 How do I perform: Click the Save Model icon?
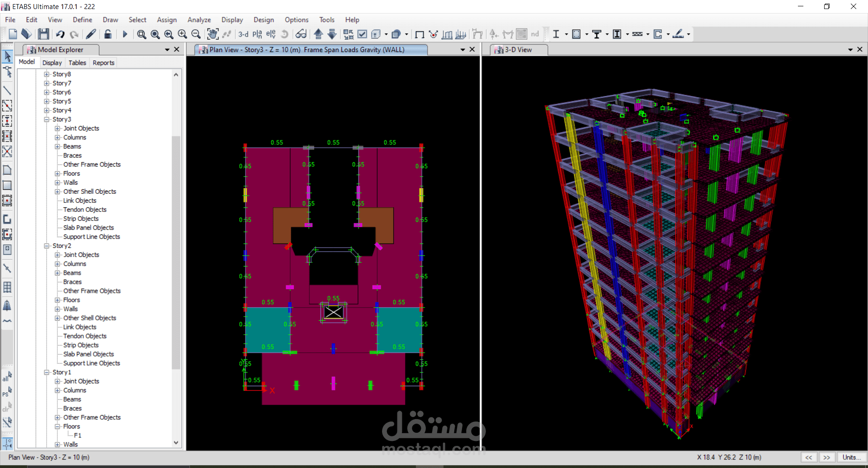(x=43, y=34)
